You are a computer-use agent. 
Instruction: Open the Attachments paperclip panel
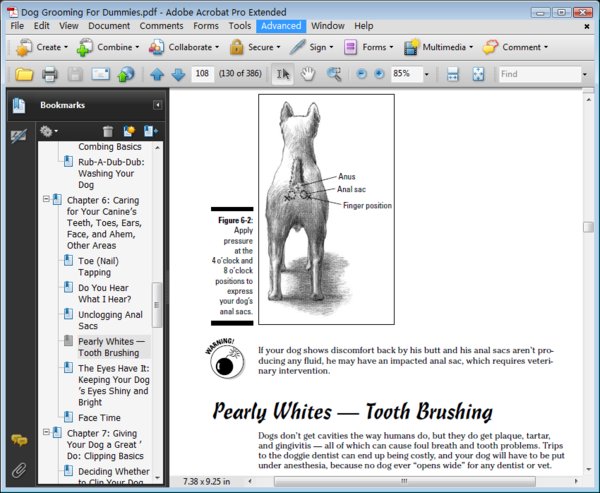18,469
